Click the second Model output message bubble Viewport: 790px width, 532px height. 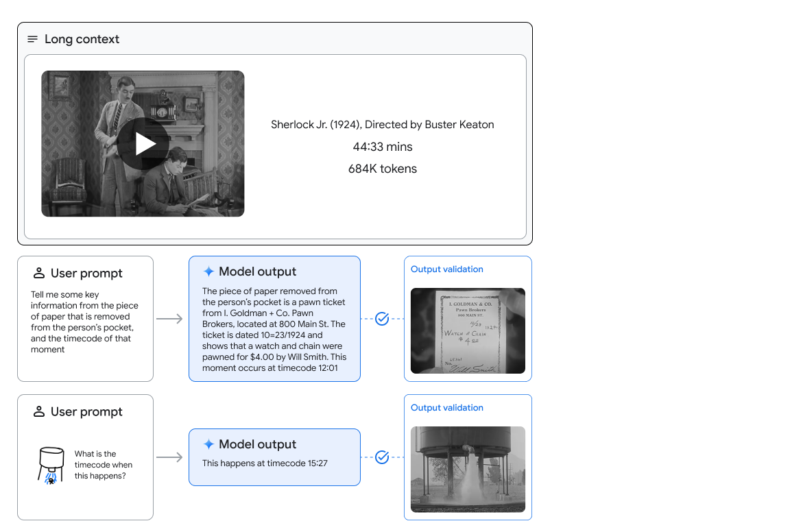pyautogui.click(x=274, y=457)
